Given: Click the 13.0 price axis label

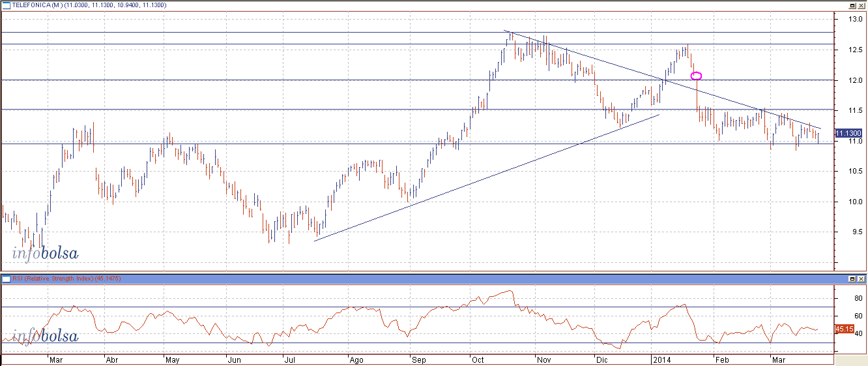Looking at the screenshot, I should click(854, 20).
